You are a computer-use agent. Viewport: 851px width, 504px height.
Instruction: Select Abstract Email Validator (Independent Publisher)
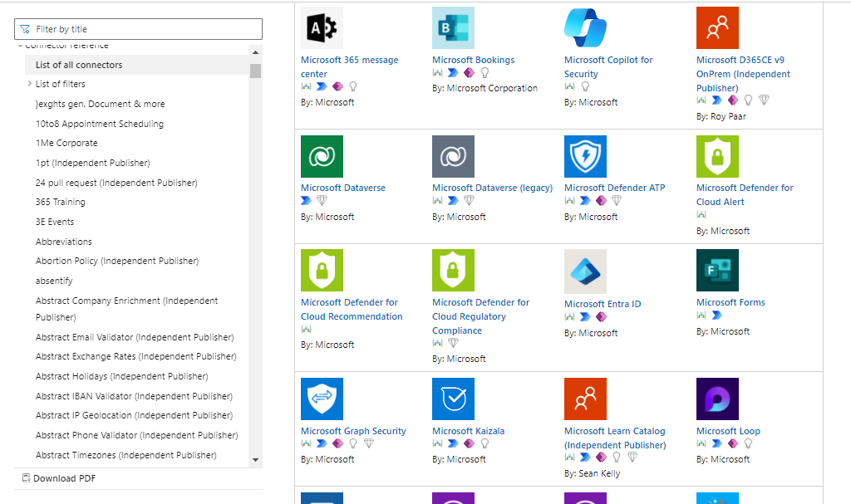[135, 337]
